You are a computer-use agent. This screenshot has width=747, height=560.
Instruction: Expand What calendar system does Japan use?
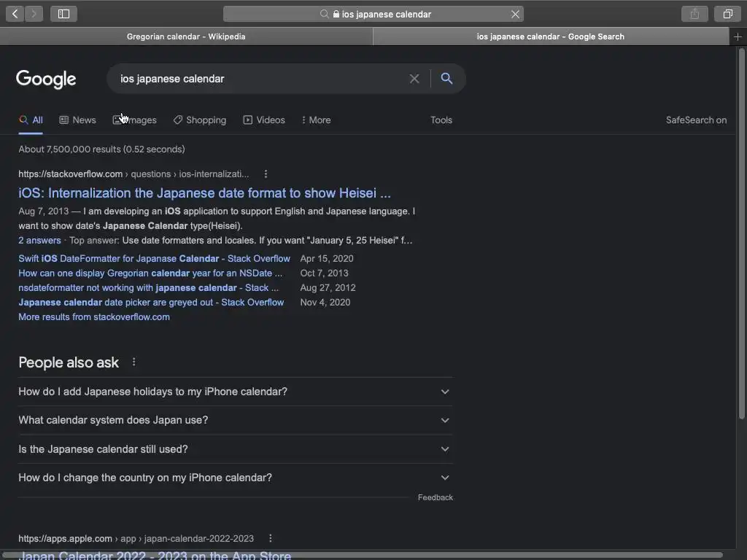(x=236, y=420)
